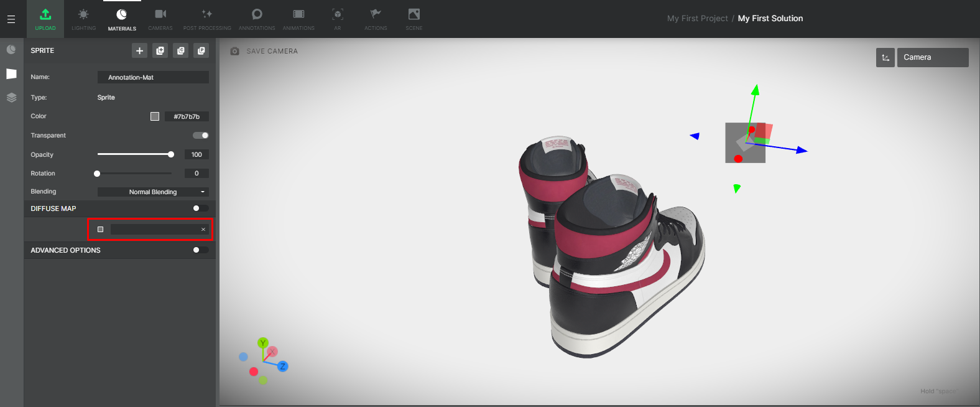Image resolution: width=980 pixels, height=407 pixels.
Task: Clear diffuse map texture with X
Action: [x=203, y=230]
